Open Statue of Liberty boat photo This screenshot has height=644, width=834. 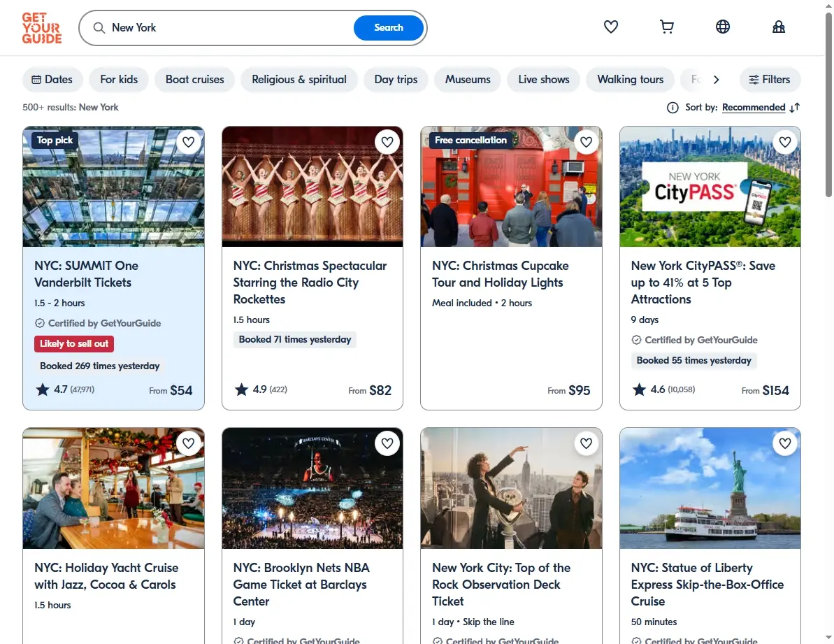tap(710, 488)
